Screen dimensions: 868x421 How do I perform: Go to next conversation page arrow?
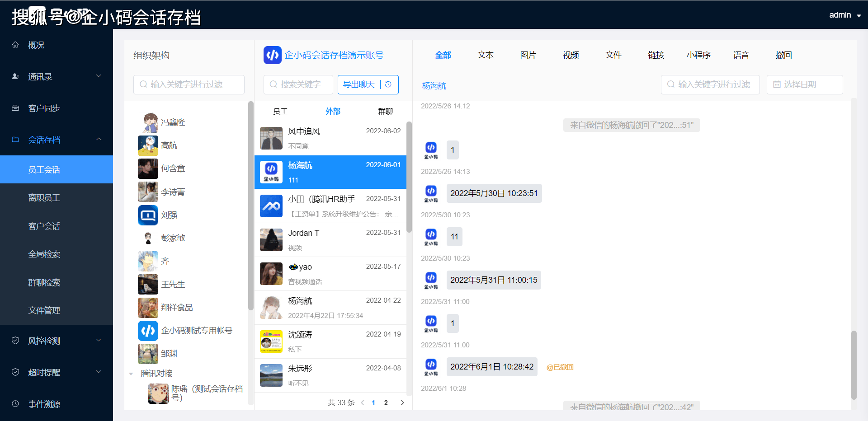(x=402, y=402)
